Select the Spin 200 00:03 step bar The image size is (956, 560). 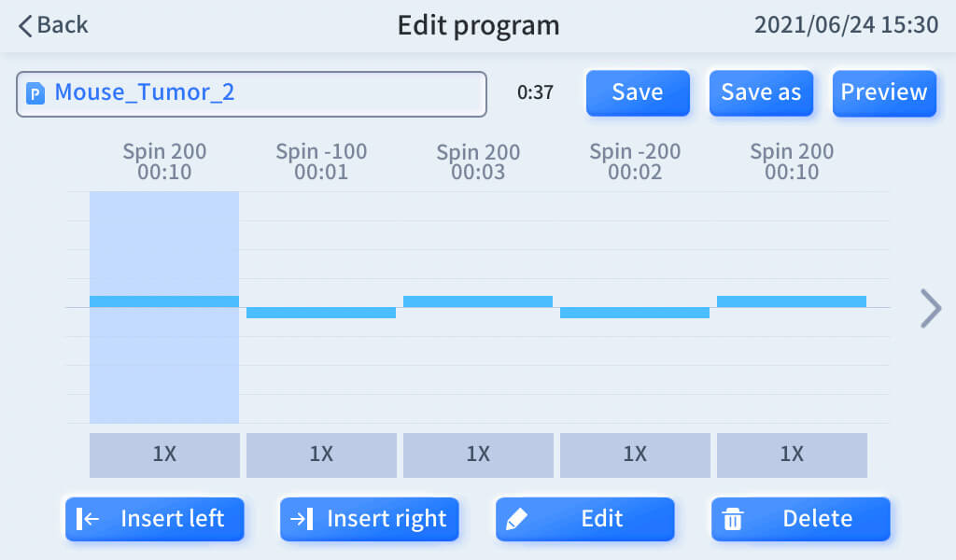click(x=478, y=301)
